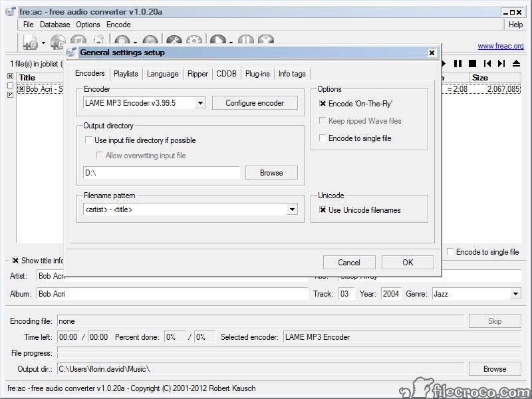This screenshot has width=532, height=399.
Task: Disable Encode 'On-The-Fly' option
Action: [x=323, y=104]
